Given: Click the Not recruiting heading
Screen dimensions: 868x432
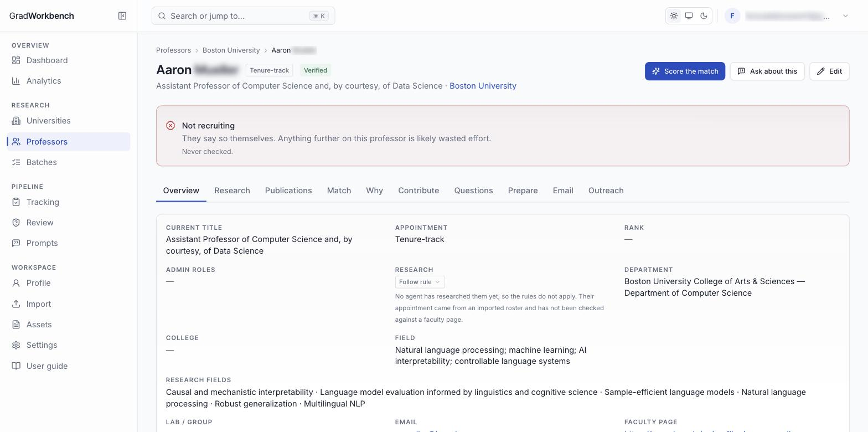Looking at the screenshot, I should pyautogui.click(x=208, y=126).
